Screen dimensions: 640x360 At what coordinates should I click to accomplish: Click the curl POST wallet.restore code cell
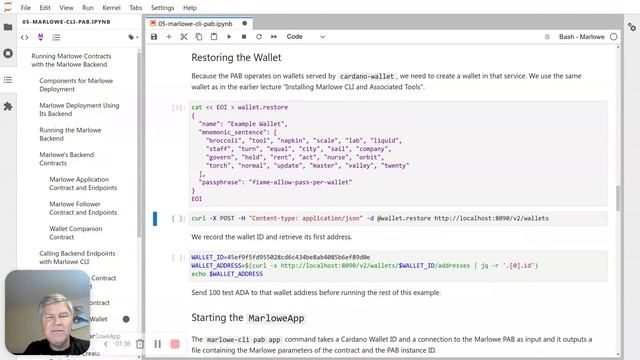(398, 218)
